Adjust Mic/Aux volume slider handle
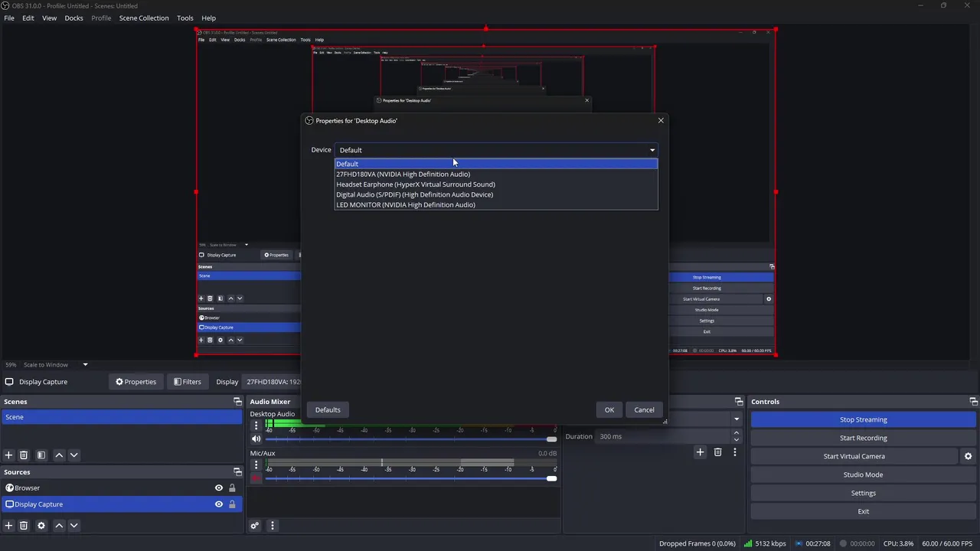This screenshot has width=980, height=551. click(551, 479)
